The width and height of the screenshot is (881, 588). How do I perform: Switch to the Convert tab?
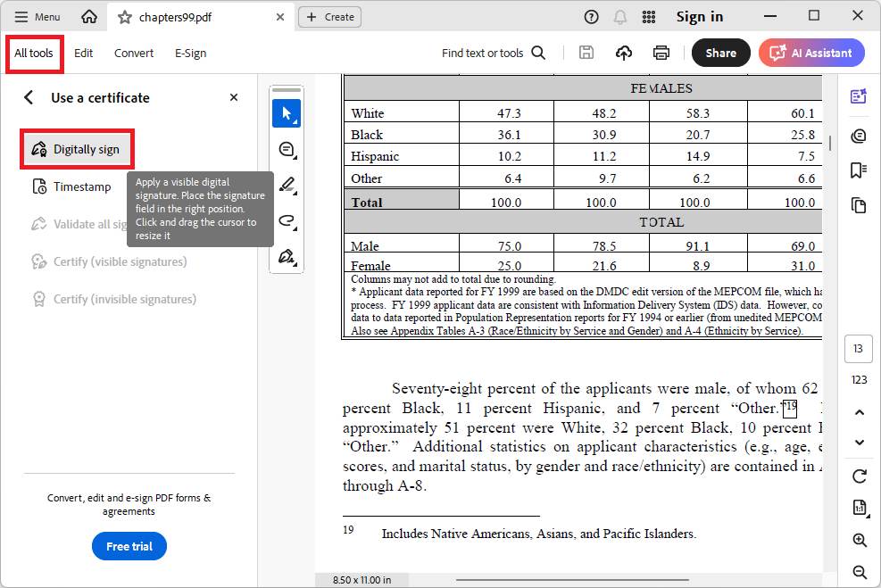[133, 53]
